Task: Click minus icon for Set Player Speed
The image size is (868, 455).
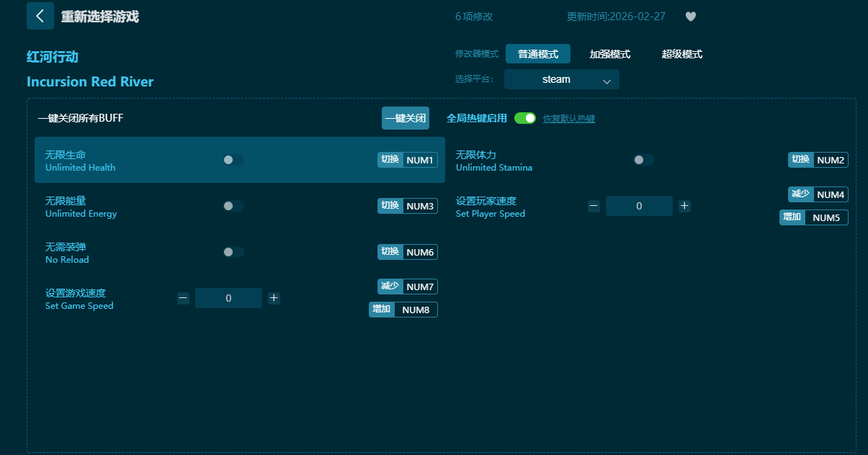Action: click(x=594, y=206)
